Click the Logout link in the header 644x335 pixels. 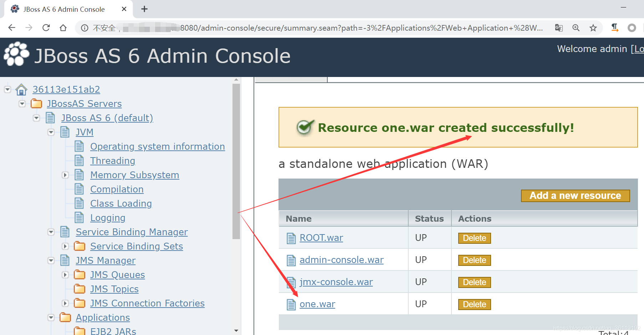tap(639, 49)
